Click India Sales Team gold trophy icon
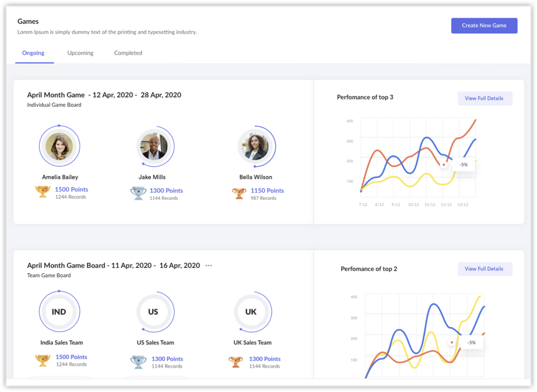Screen dimensions: 537x392 43,361
